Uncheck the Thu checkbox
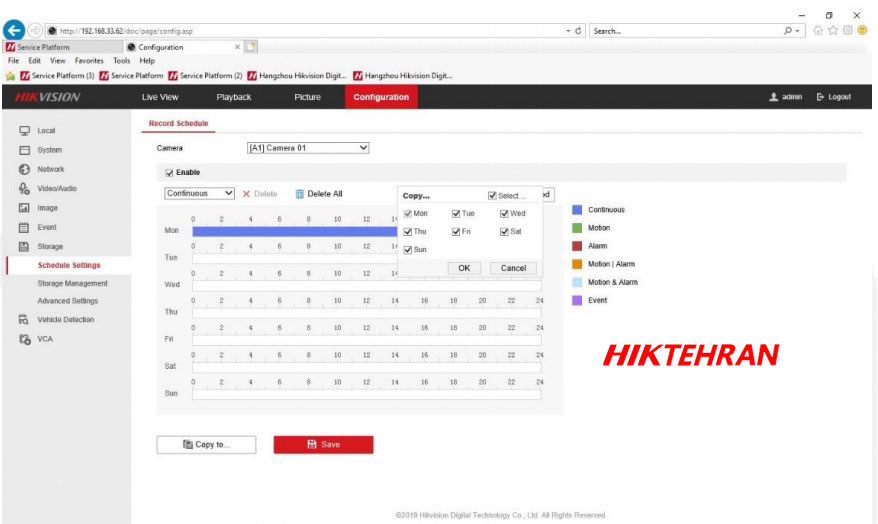 tap(408, 231)
